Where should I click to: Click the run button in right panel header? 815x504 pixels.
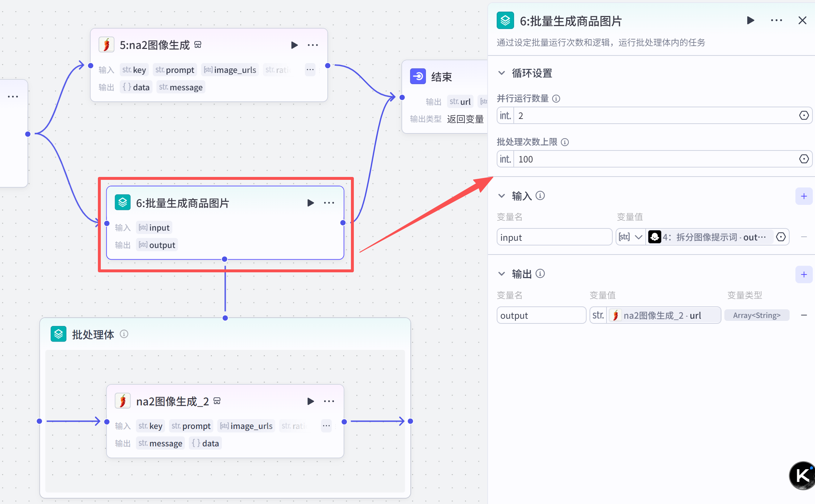750,21
